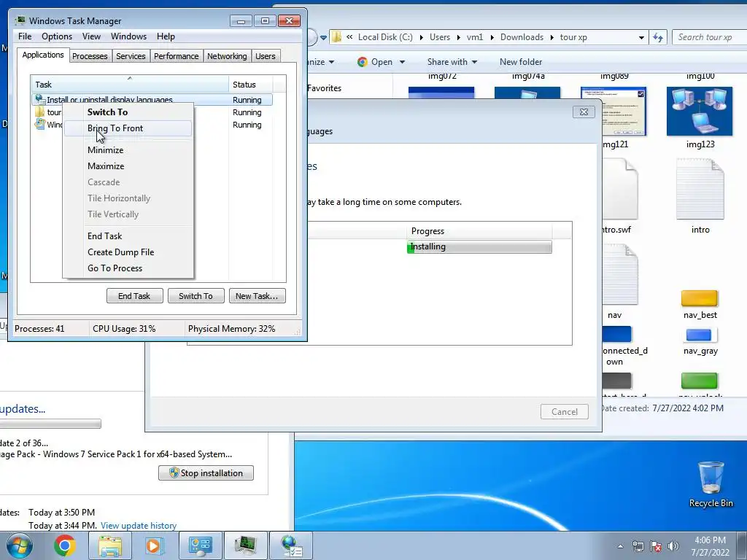
Task: Open Windows Explorer from the taskbar
Action: point(110,545)
